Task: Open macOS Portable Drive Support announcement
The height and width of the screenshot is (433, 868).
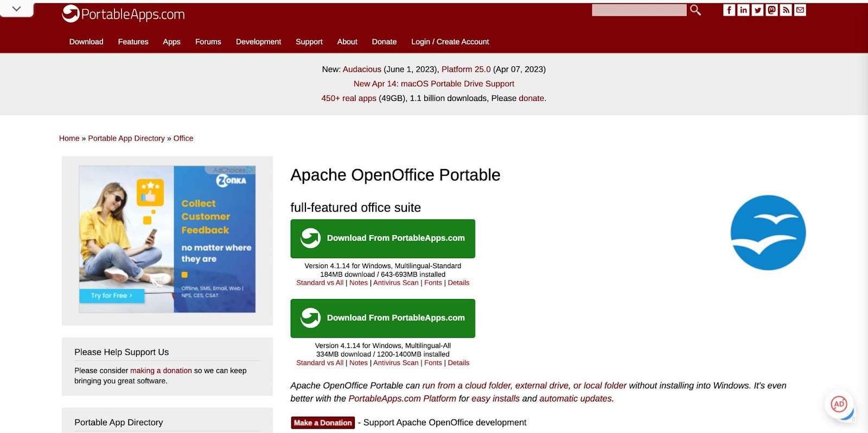Action: point(434,84)
